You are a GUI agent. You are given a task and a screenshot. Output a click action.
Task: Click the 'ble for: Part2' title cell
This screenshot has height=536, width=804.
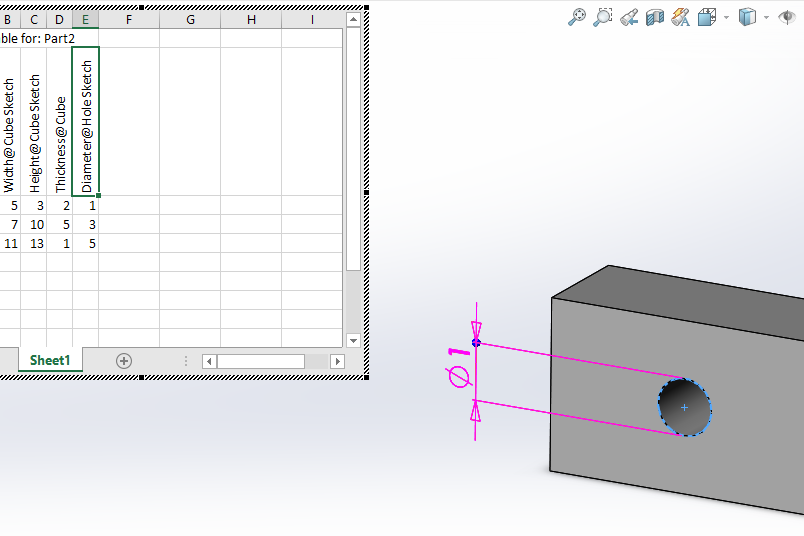pyautogui.click(x=38, y=38)
